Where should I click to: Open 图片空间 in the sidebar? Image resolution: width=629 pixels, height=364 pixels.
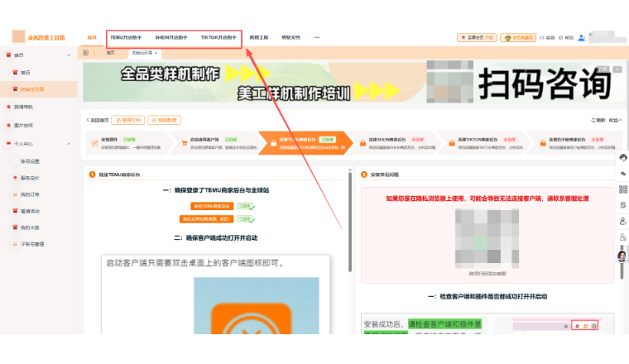[x=23, y=126]
